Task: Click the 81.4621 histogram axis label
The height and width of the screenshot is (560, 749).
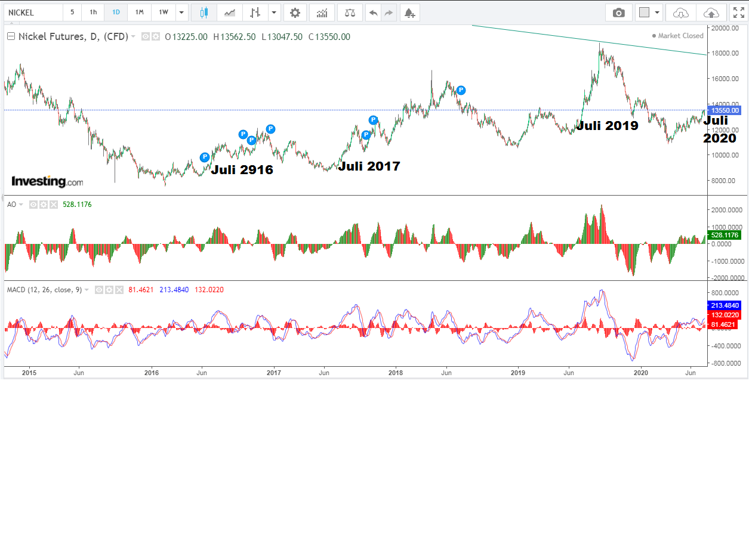Action: (x=723, y=324)
